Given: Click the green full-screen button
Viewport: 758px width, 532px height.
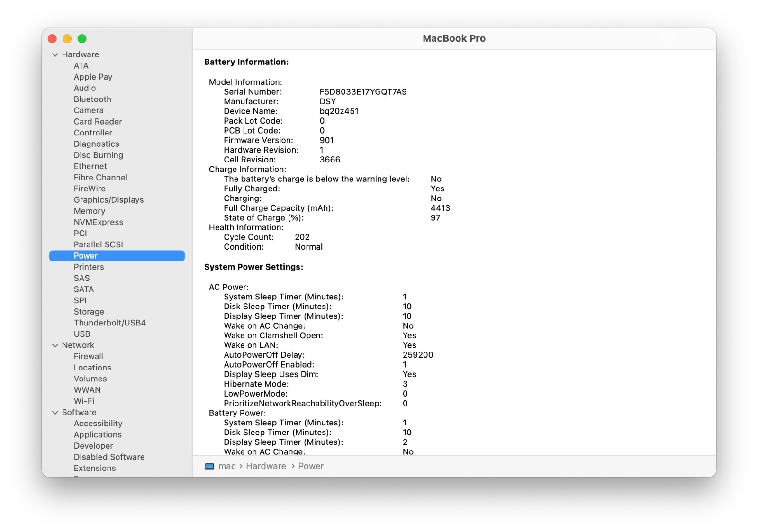Looking at the screenshot, I should click(82, 39).
